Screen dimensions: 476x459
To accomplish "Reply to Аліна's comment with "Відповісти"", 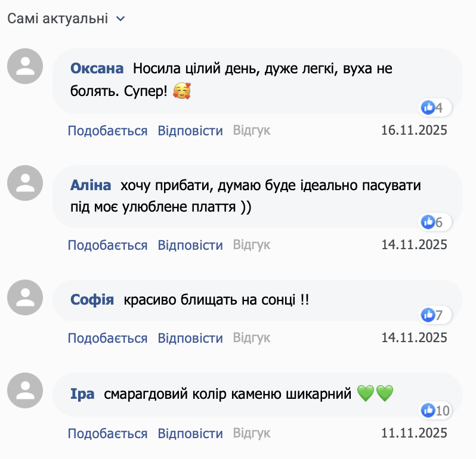I will tap(190, 245).
